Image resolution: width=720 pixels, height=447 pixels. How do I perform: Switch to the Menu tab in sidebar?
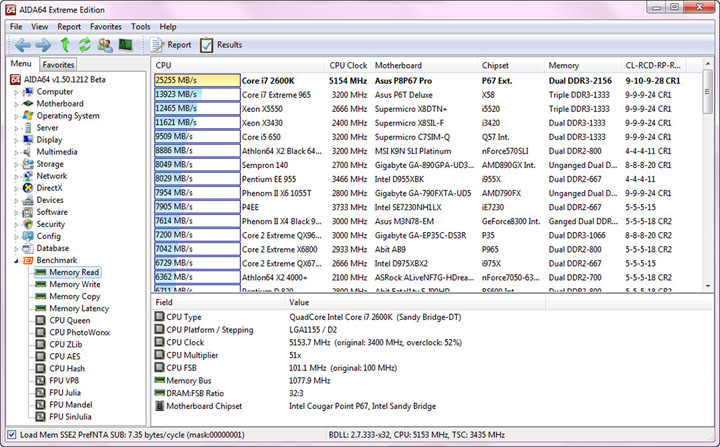coord(21,63)
